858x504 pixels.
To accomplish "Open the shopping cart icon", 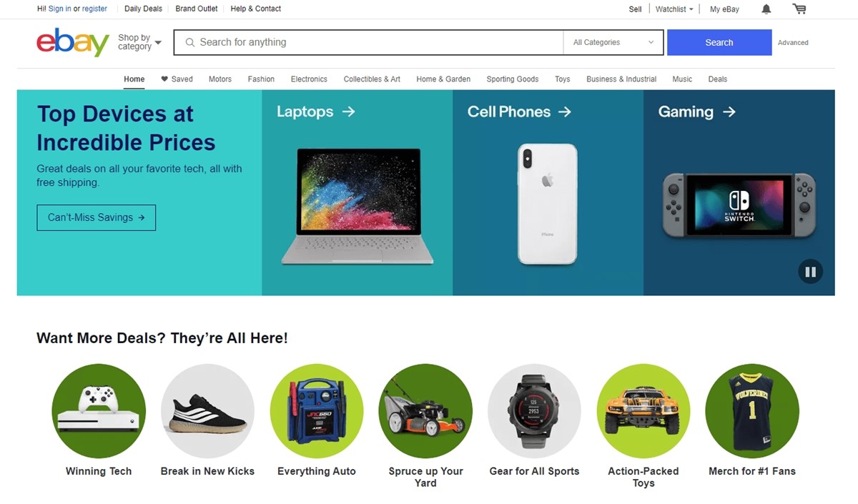I will [799, 9].
